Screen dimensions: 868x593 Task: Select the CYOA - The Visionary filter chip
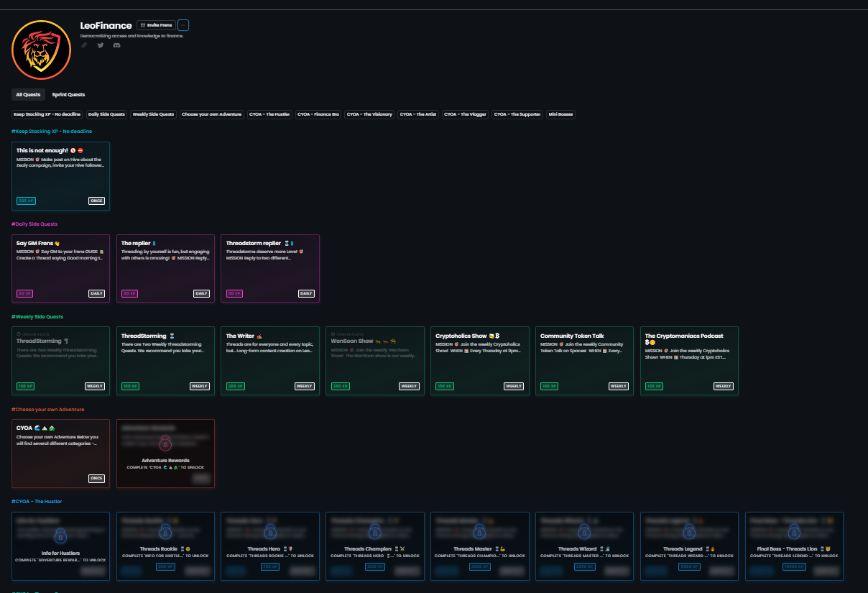[x=369, y=114]
